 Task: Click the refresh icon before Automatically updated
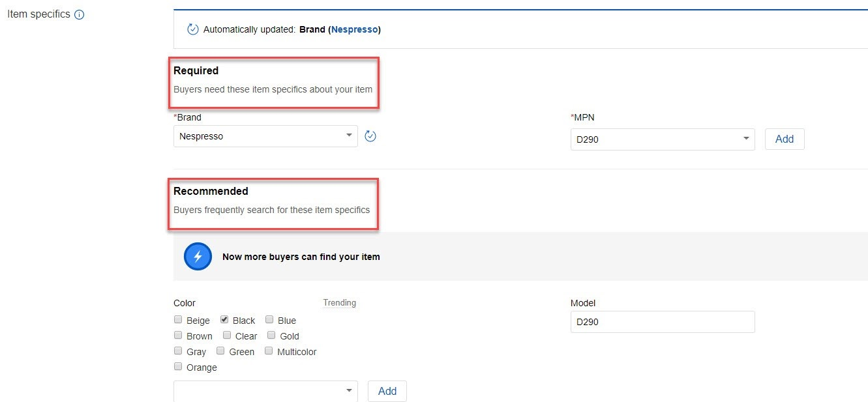tap(193, 29)
